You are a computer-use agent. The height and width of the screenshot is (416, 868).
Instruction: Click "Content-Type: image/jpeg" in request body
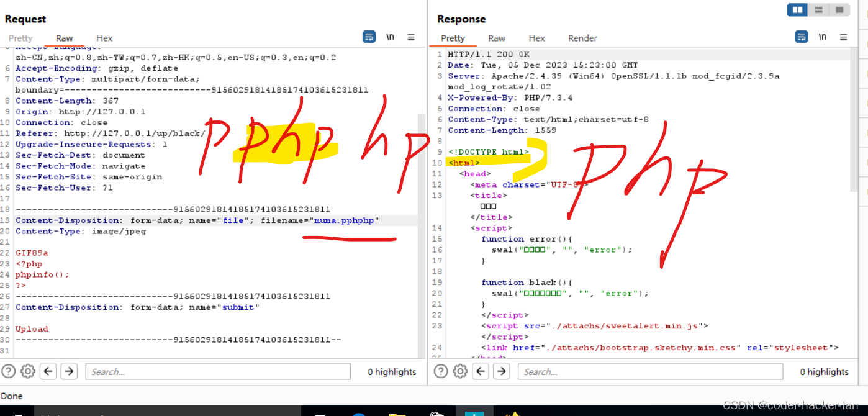[81, 231]
